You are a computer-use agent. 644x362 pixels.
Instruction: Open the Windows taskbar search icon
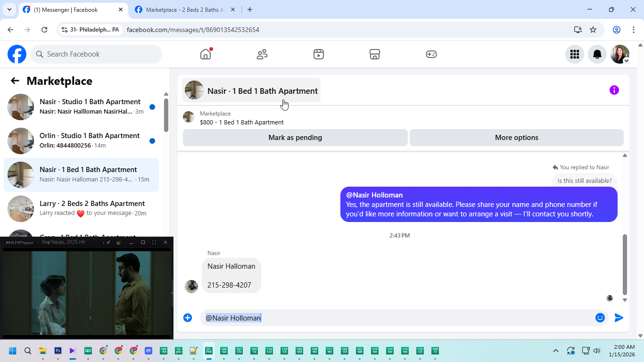tap(28, 351)
